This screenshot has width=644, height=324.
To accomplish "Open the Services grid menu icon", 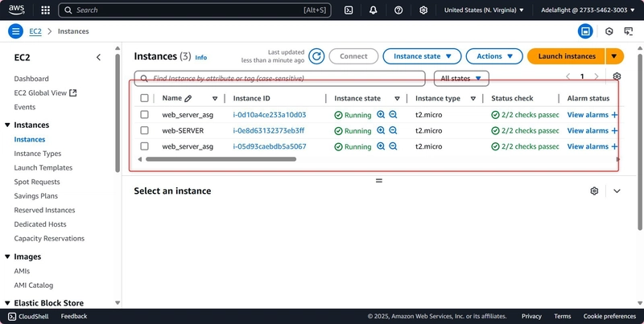I will coord(46,10).
